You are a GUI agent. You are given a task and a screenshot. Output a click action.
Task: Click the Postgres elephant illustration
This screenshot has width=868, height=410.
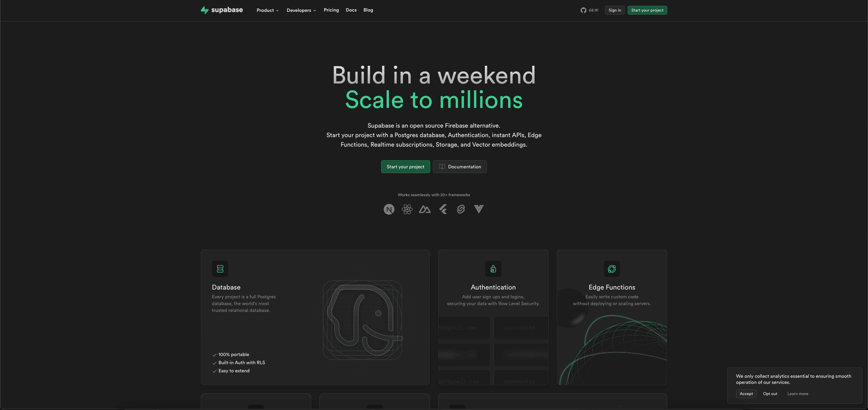coord(363,320)
